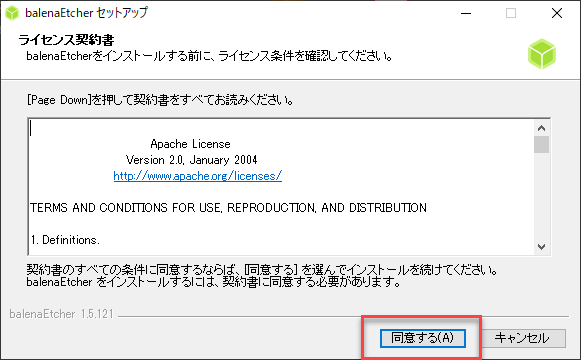Click the license scrollbar down arrow

(541, 247)
